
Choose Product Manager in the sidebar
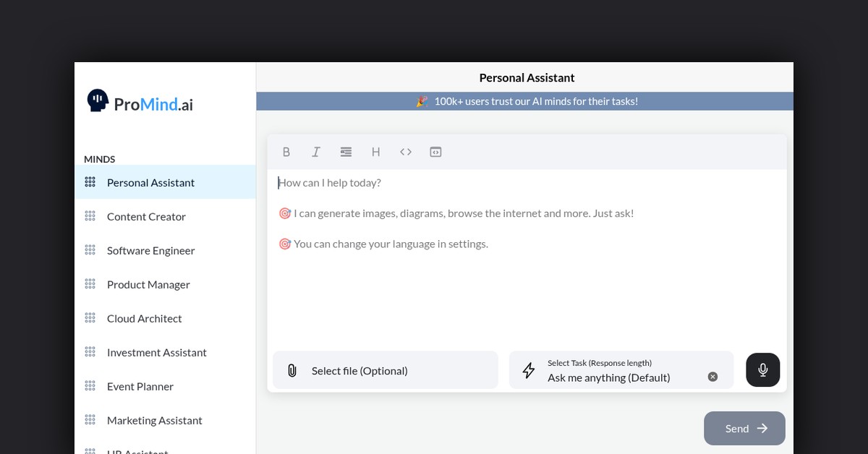(148, 285)
